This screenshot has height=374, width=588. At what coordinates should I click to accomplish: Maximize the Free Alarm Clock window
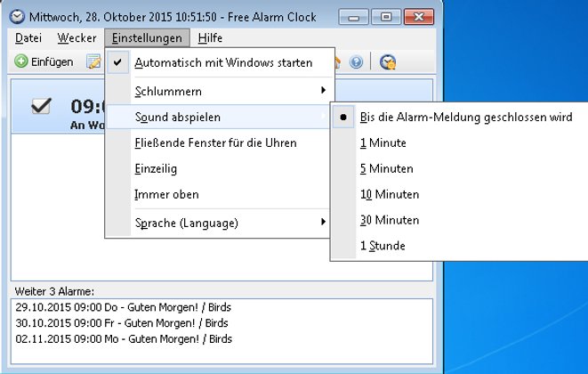pyautogui.click(x=386, y=17)
